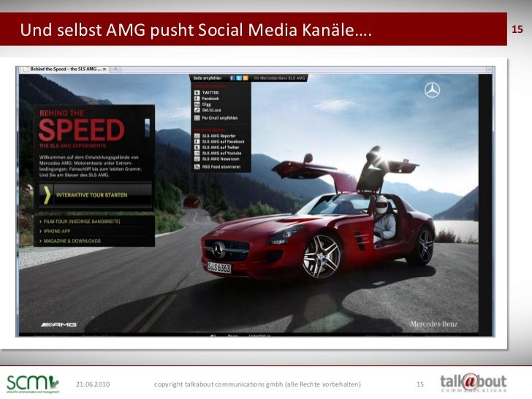Click icon next to SLS AMG auf Twitter
Screen dimensions: 532x399
pyautogui.click(x=197, y=148)
